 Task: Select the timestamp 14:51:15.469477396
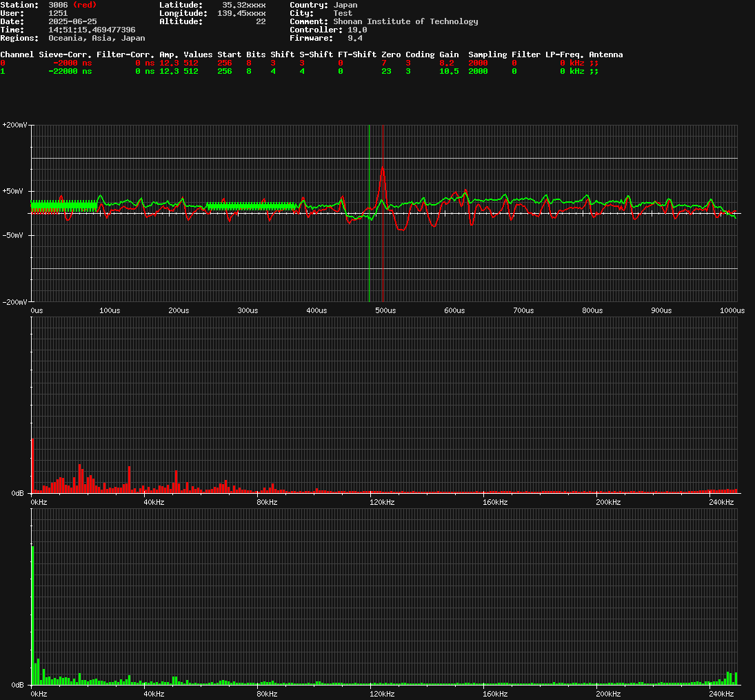92,30
